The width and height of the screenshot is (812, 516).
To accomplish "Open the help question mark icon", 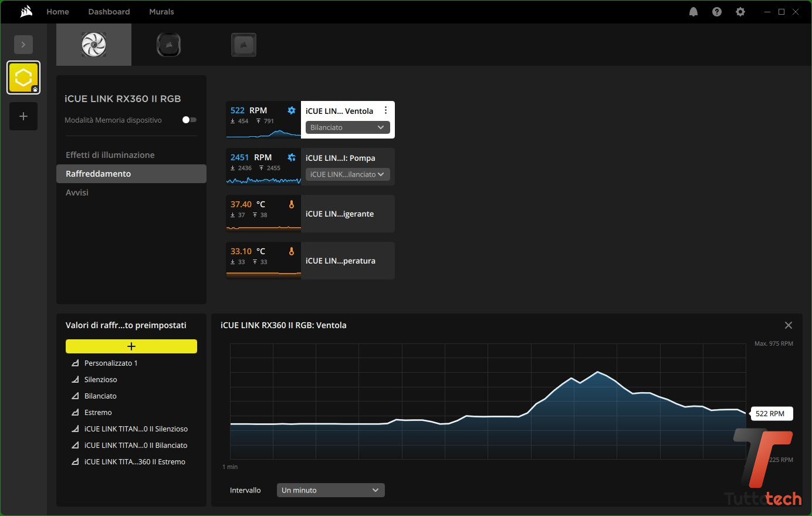I will [717, 12].
